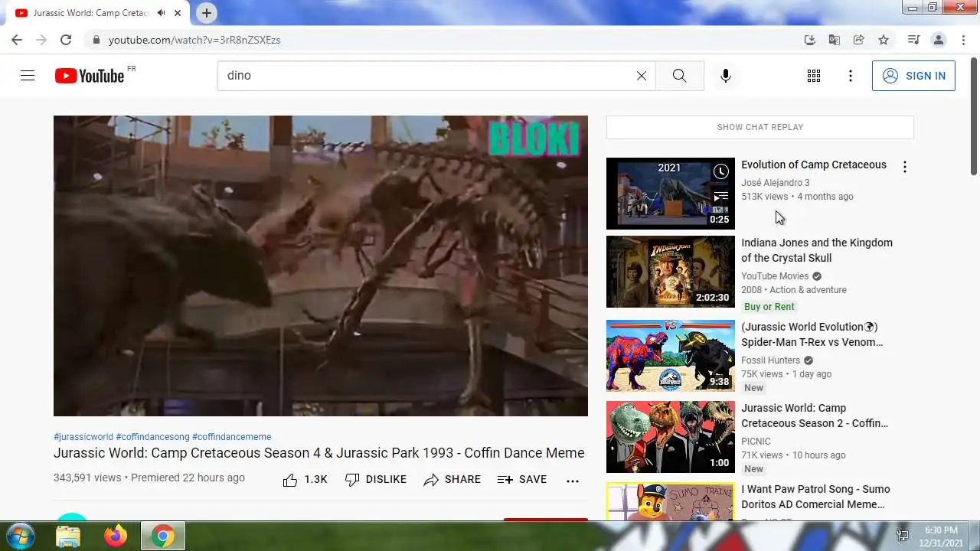Image resolution: width=980 pixels, height=551 pixels.
Task: Click SHOW CHAT REPLAY
Action: click(x=760, y=127)
